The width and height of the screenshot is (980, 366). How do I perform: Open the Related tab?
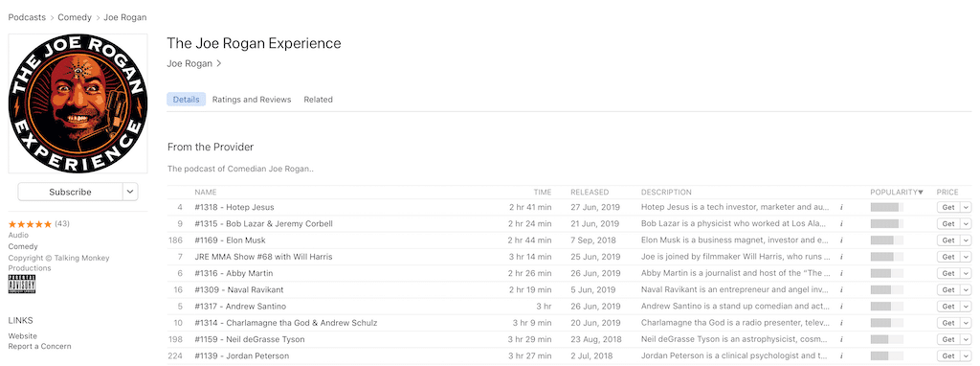(x=318, y=100)
